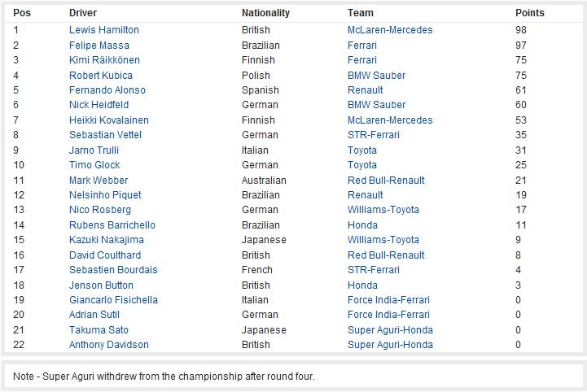This screenshot has width=587, height=392.
Task: Click the Anthony Davidson link
Action: pyautogui.click(x=109, y=345)
